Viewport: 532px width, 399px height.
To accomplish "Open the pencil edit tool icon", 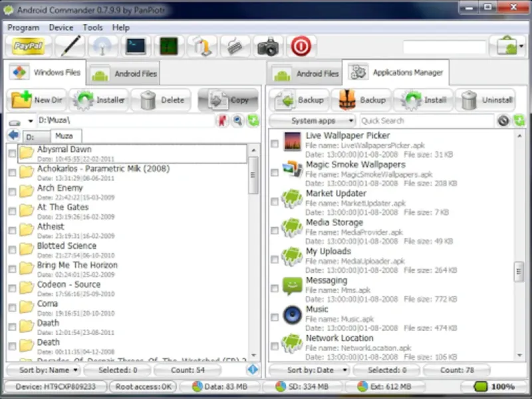I will 70,46.
